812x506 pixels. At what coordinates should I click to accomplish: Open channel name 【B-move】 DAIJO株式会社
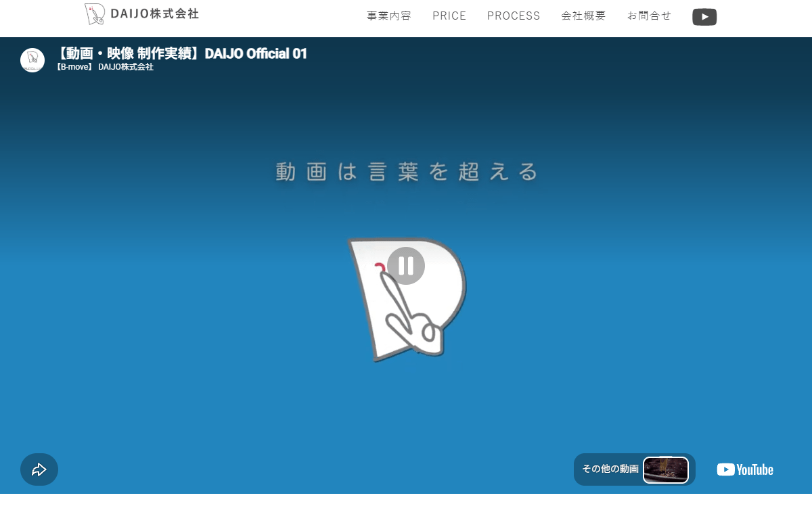pyautogui.click(x=105, y=67)
